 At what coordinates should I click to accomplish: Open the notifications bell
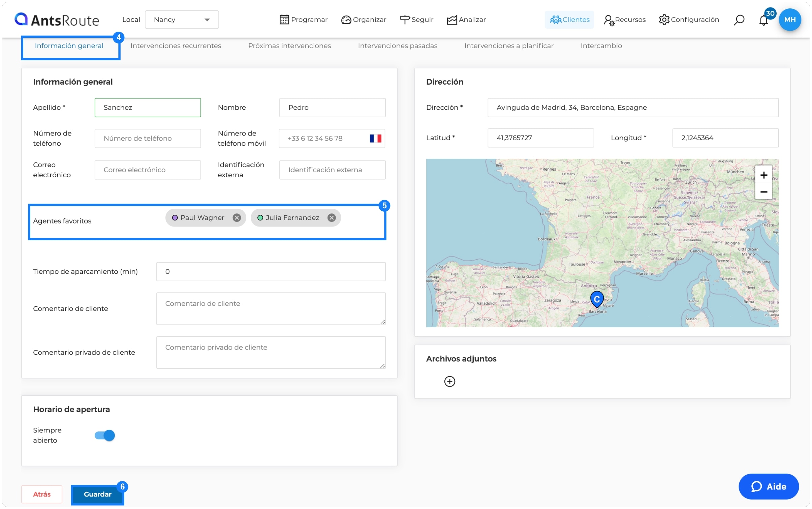(x=763, y=20)
